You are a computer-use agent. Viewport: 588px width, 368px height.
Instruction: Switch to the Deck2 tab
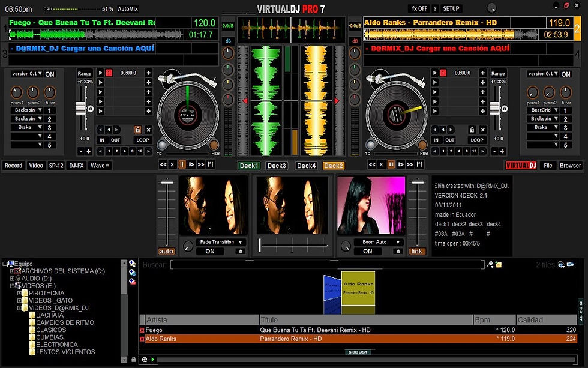(x=334, y=166)
